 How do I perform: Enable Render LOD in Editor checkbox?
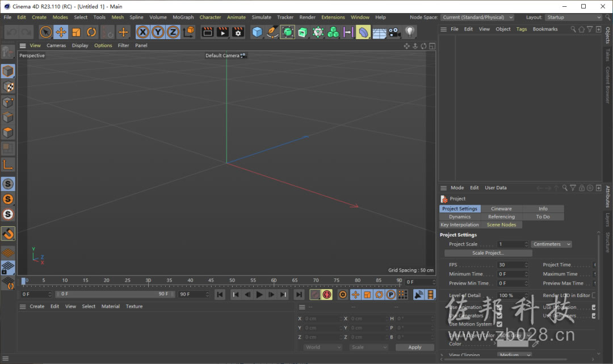click(594, 295)
